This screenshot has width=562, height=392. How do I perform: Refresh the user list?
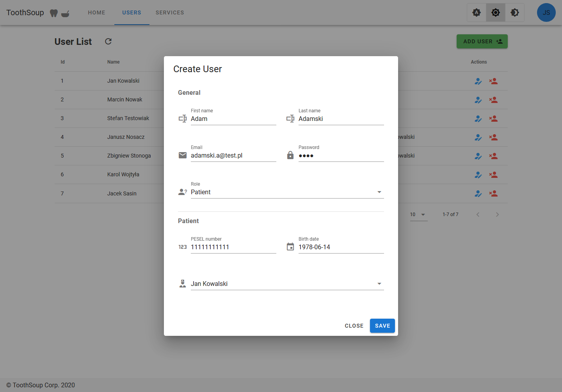(108, 41)
